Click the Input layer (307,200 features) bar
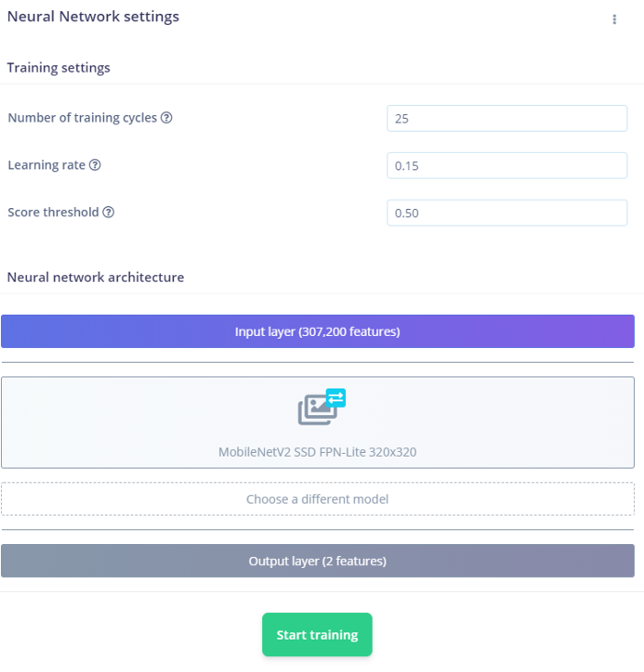The width and height of the screenshot is (644, 672). coord(317,331)
